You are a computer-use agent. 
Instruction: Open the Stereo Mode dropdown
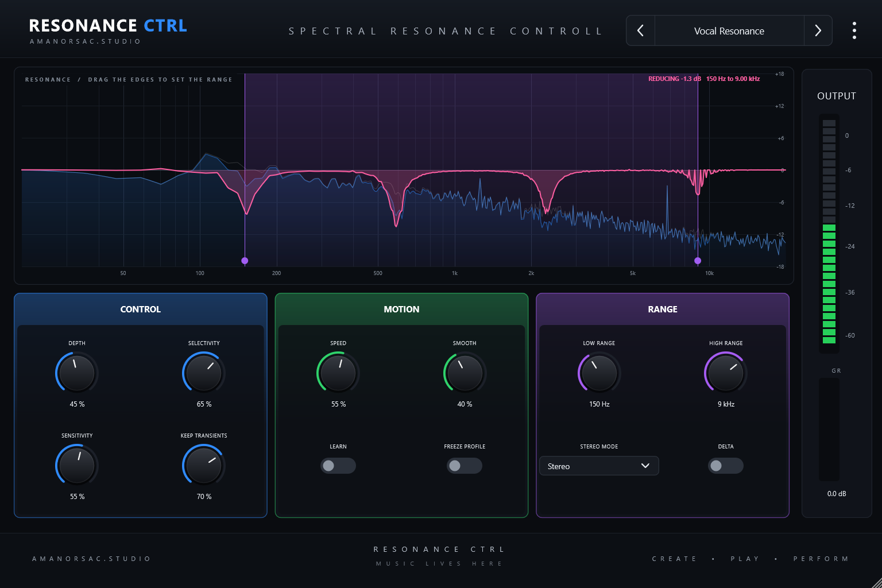tap(599, 466)
